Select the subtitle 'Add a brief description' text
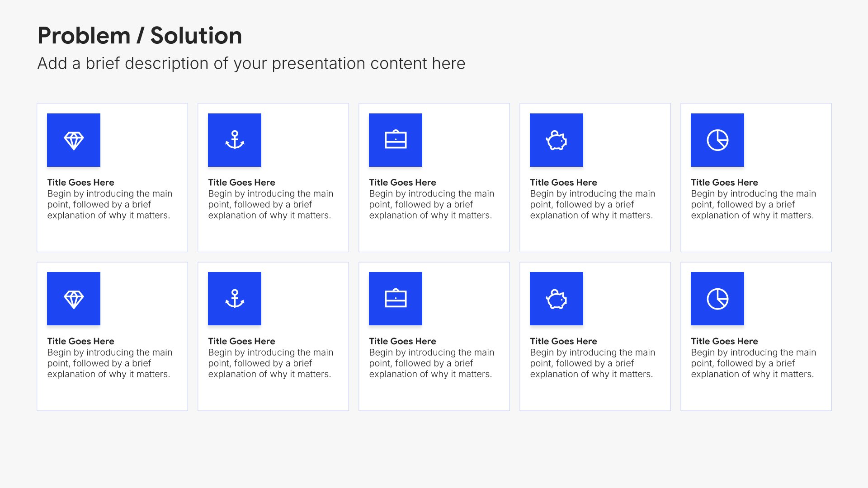This screenshot has width=868, height=488. [x=251, y=64]
